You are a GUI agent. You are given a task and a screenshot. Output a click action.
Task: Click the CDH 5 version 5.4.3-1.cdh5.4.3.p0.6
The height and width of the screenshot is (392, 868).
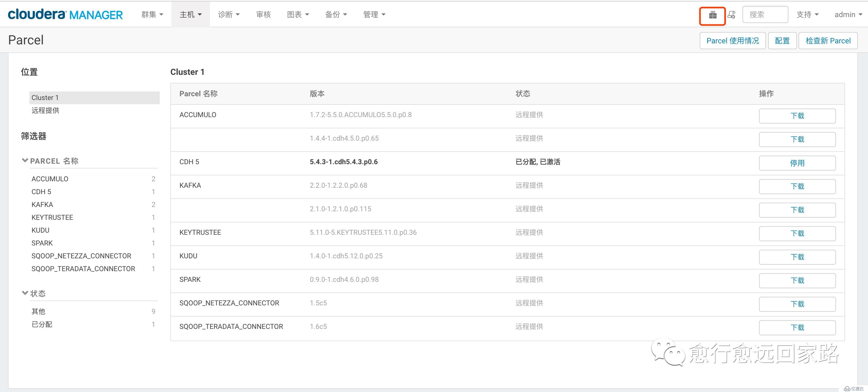[344, 162]
